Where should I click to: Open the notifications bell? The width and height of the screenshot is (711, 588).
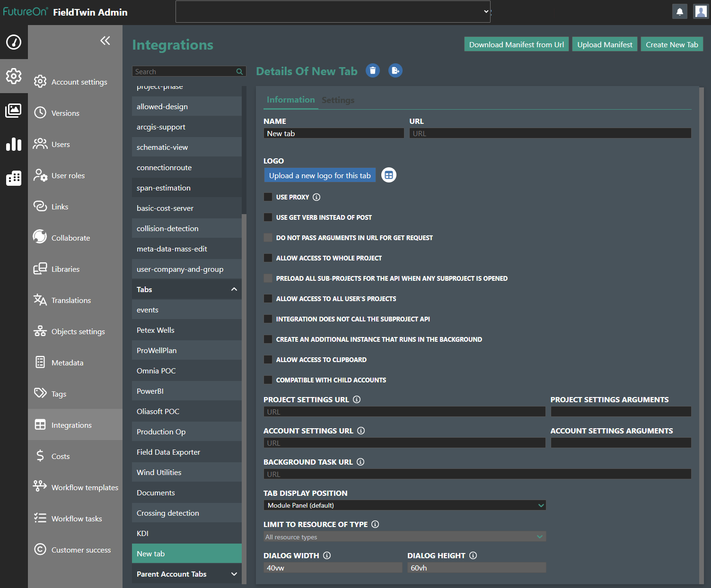tap(679, 12)
